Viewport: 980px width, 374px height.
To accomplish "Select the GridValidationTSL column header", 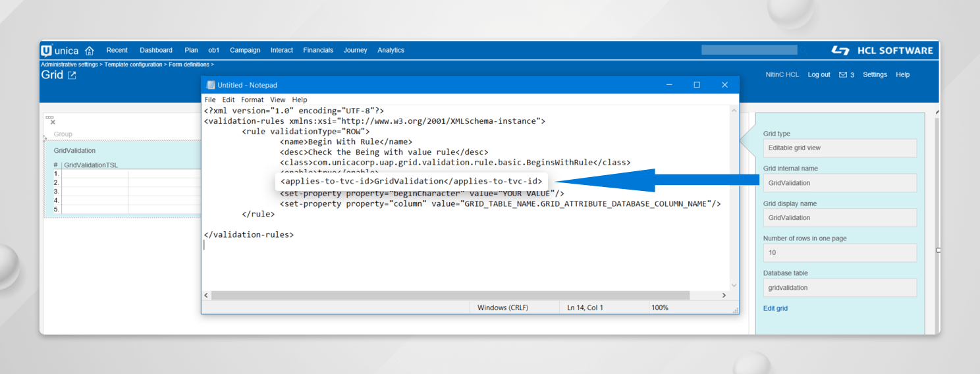I will pos(91,165).
